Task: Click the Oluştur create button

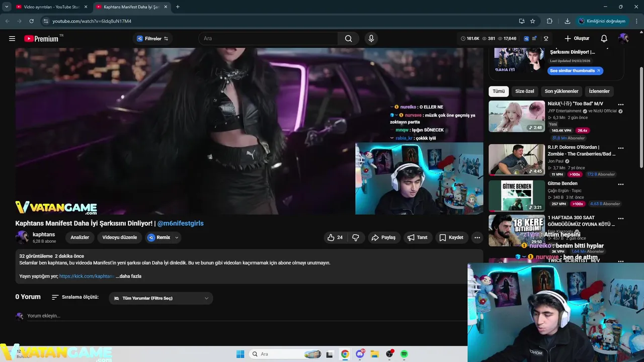Action: tap(577, 39)
